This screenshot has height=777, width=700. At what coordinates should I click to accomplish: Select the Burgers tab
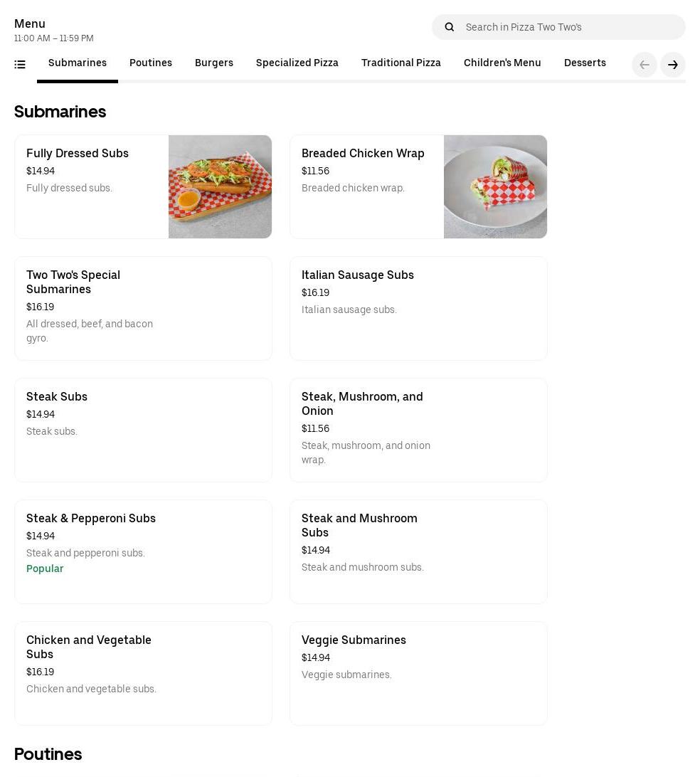point(214,63)
